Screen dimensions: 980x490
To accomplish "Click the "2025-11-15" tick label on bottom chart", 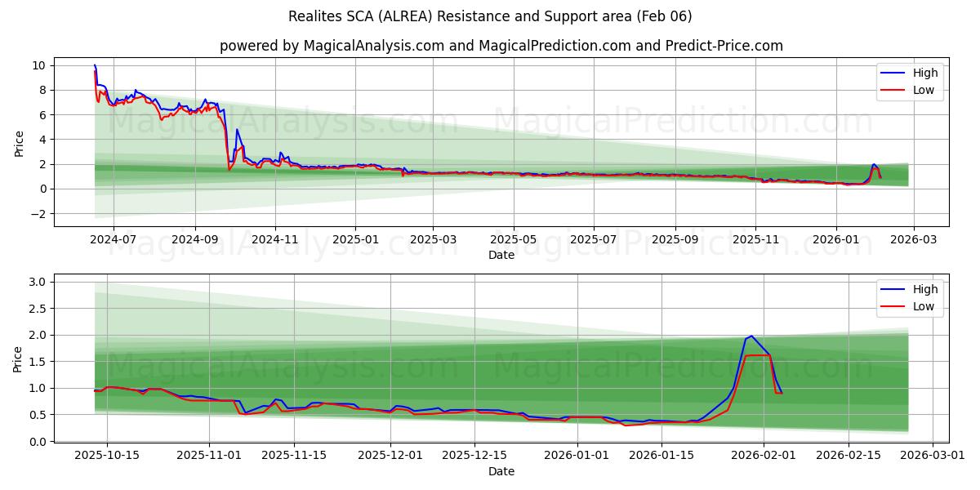I will pyautogui.click(x=293, y=456).
